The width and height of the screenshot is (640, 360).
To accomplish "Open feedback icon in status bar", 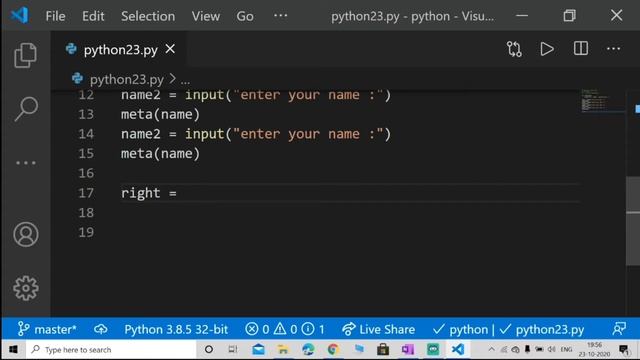I will [x=619, y=329].
